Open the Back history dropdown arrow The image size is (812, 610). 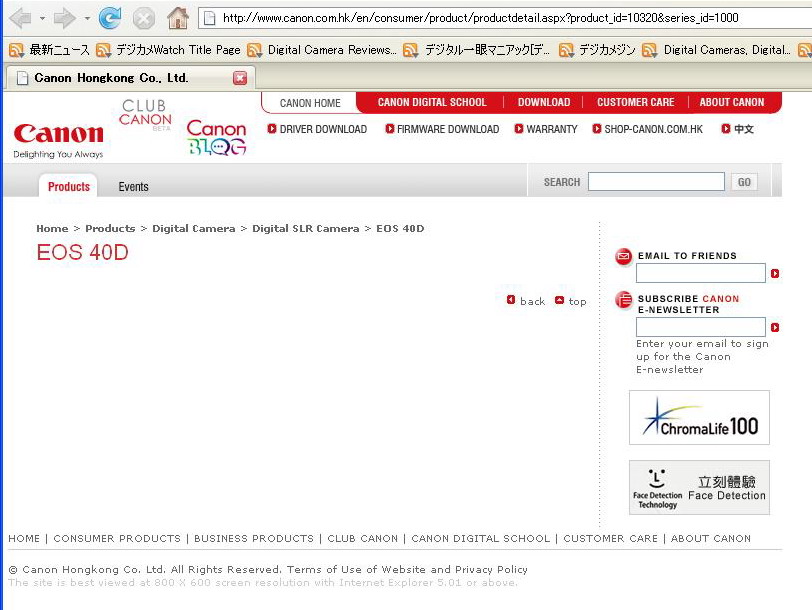42,19
